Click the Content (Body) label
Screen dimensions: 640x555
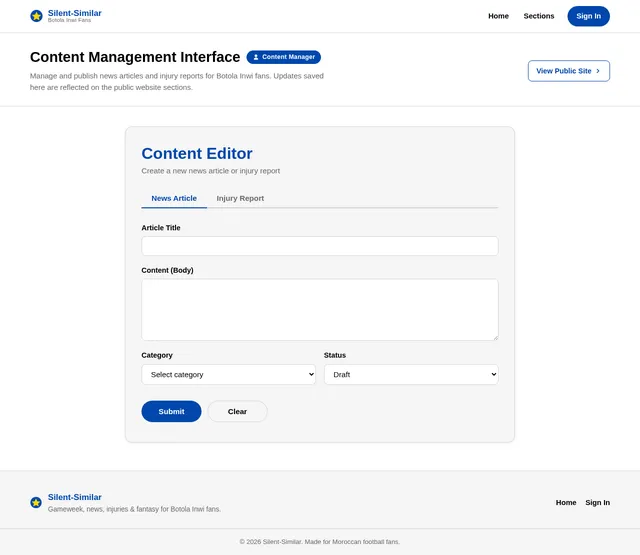[x=167, y=270]
